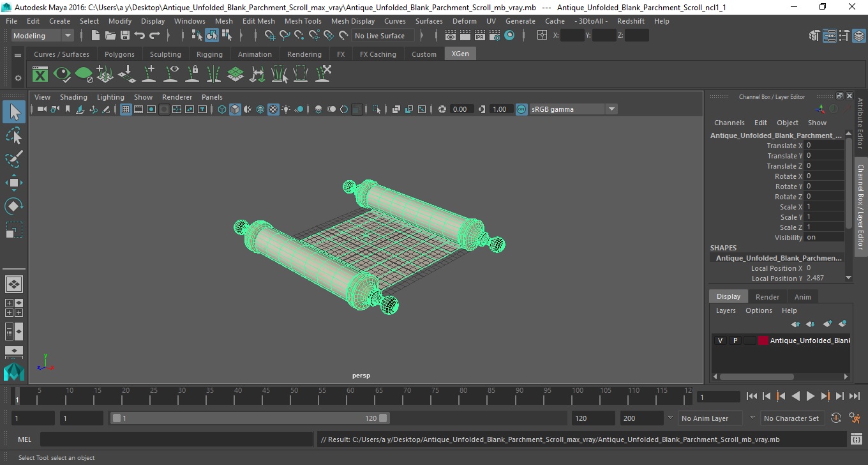The height and width of the screenshot is (465, 868).
Task: Activate the Rotate tool in toolbox
Action: pos(14,206)
